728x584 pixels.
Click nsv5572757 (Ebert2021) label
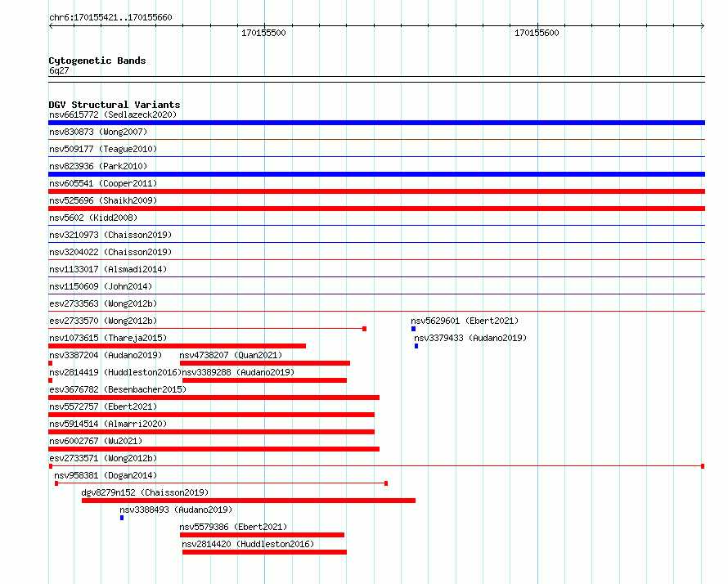(x=103, y=407)
